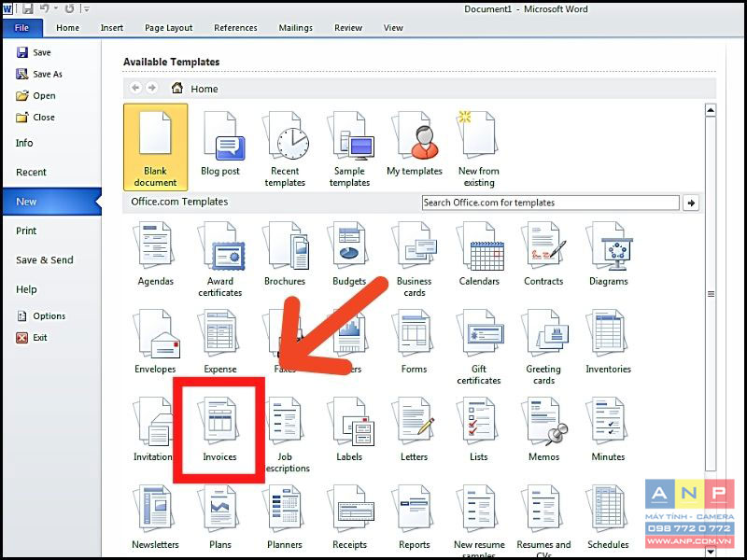The image size is (747, 560).
Task: Open the Award certificates templates
Action: click(x=220, y=259)
